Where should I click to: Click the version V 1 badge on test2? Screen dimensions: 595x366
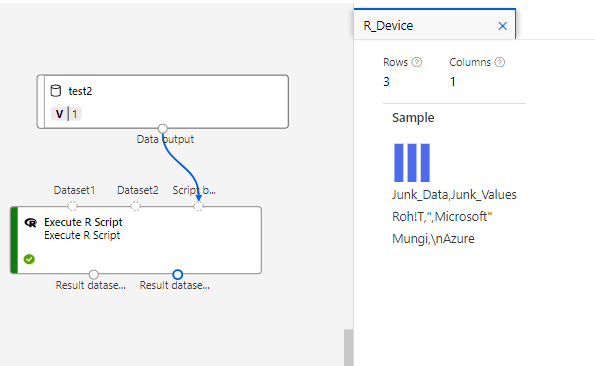[x=66, y=114]
